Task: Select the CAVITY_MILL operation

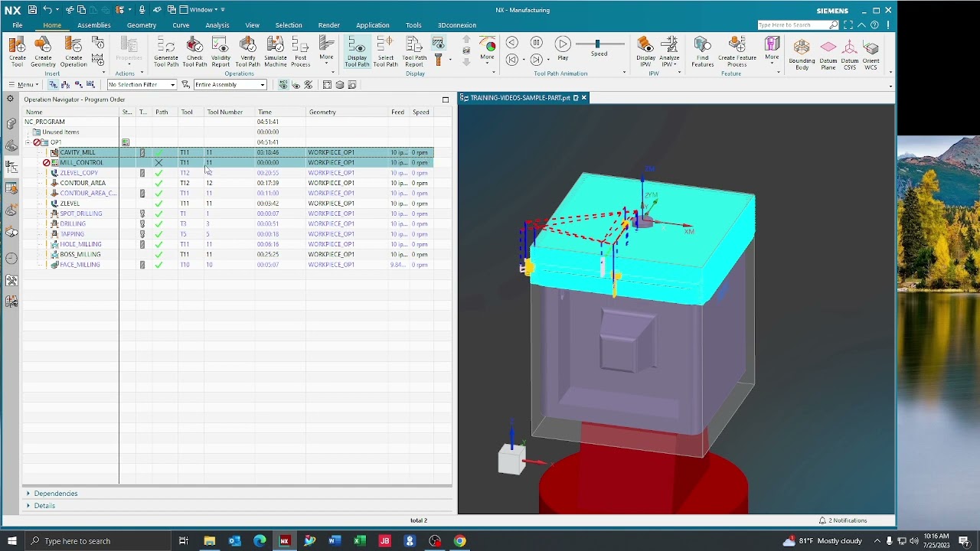Action: point(77,152)
